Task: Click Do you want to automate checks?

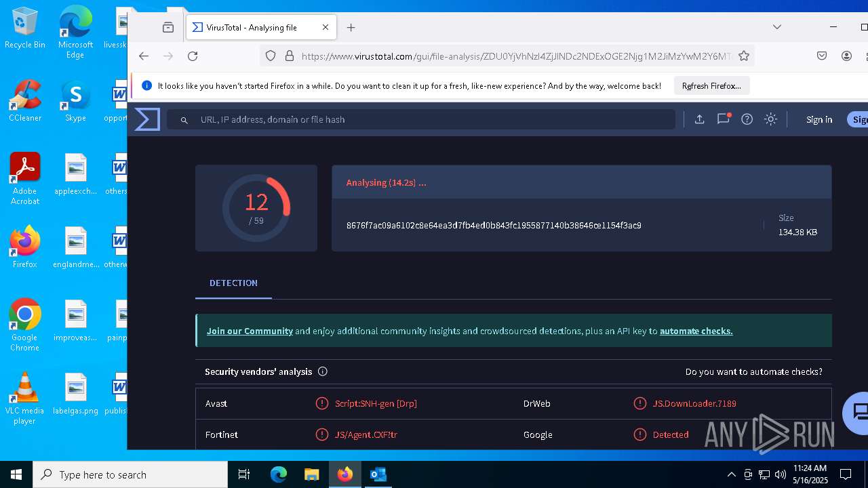Action: point(754,372)
